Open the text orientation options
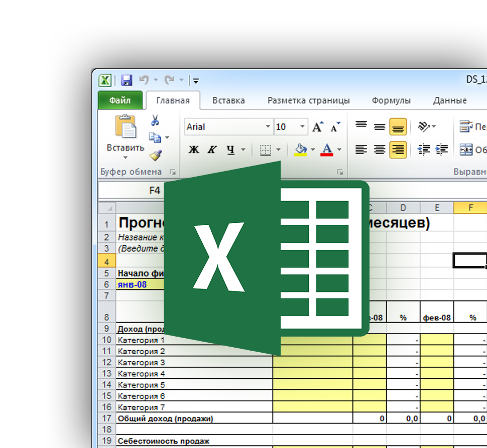This screenshot has width=487, height=448. [x=427, y=126]
